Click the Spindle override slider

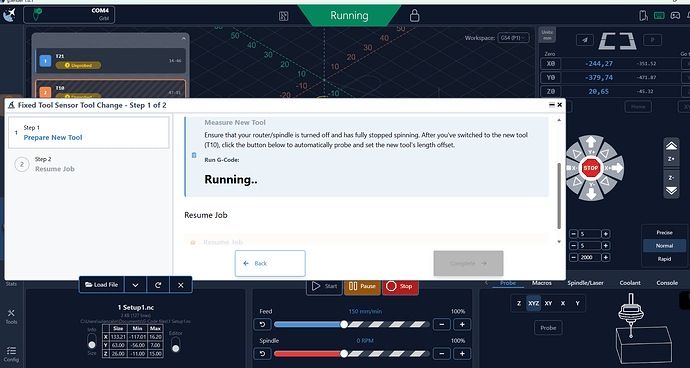pos(351,353)
